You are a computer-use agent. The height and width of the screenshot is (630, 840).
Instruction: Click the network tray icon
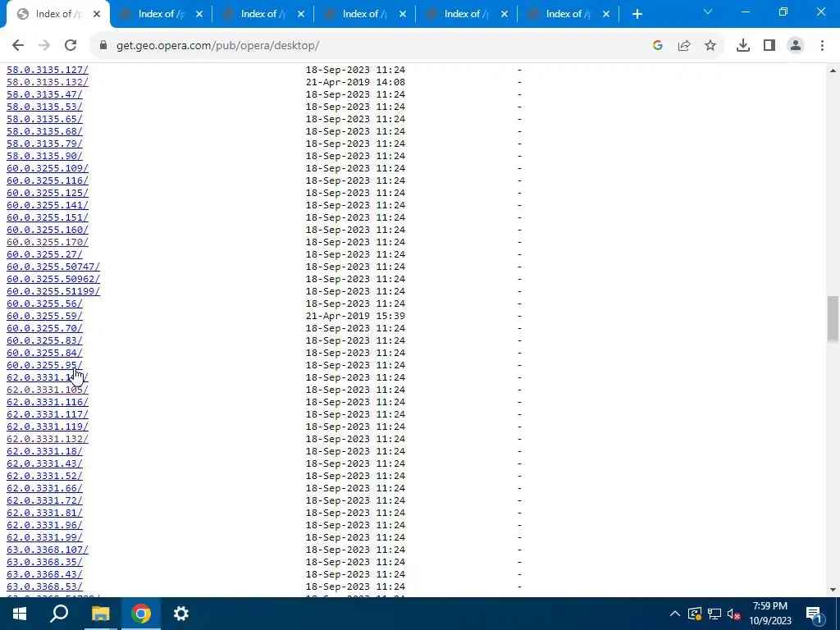(x=714, y=614)
